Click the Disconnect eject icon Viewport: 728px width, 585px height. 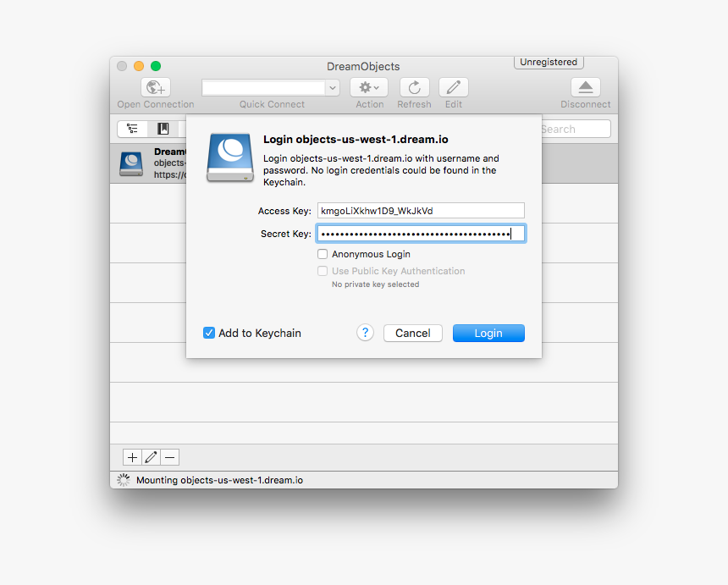(586, 87)
